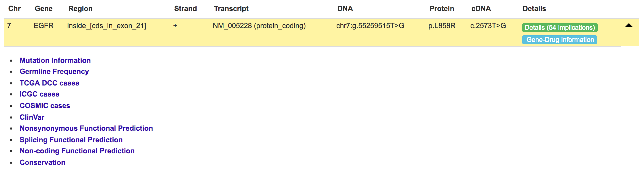Open Gene-Drug Information button
Viewport: 644px width, 171px height.
coord(559,40)
